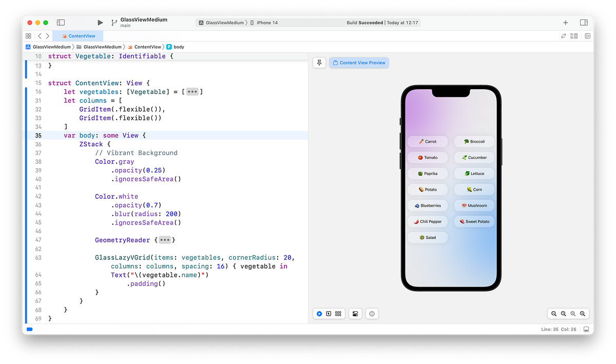
Task: Expand the collapsed GeometryReader closure
Action: (x=165, y=239)
